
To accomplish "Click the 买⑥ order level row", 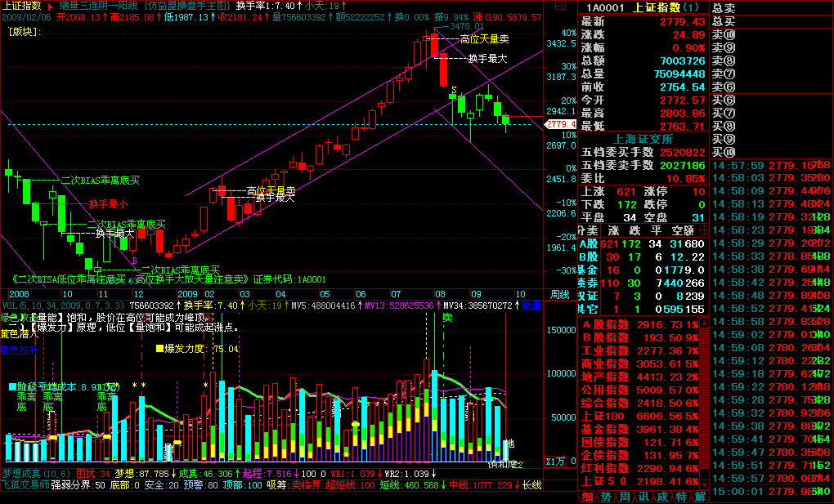I will coord(773,100).
